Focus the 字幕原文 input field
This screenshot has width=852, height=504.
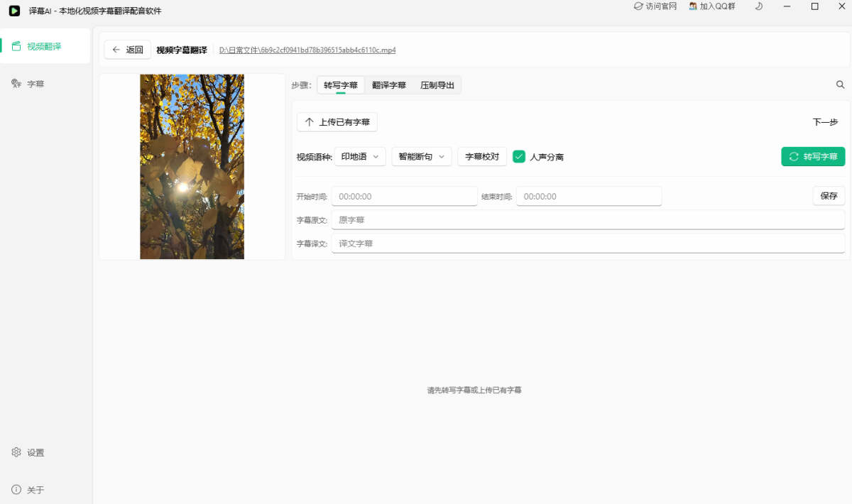588,220
